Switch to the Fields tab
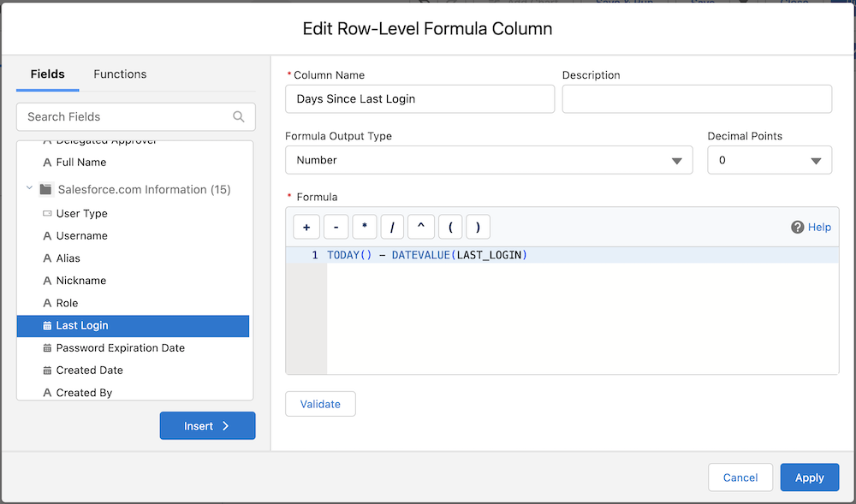The height and width of the screenshot is (504, 856). 47,74
